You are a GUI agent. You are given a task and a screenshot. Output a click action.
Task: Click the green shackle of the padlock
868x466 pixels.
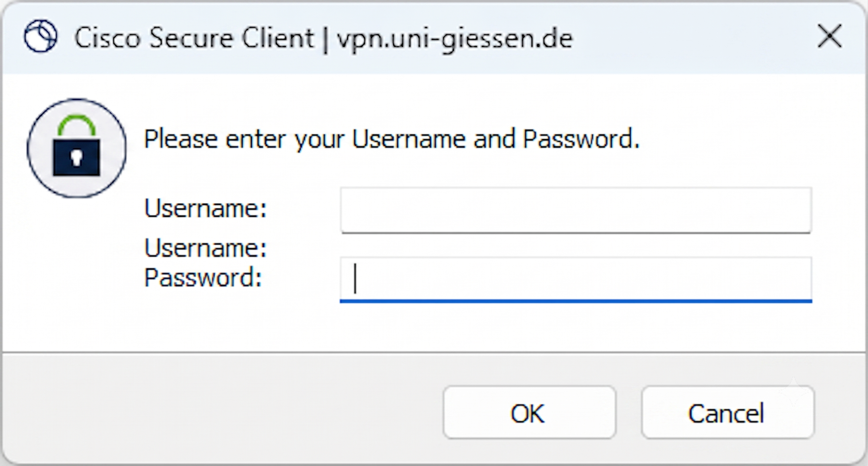coord(77,125)
